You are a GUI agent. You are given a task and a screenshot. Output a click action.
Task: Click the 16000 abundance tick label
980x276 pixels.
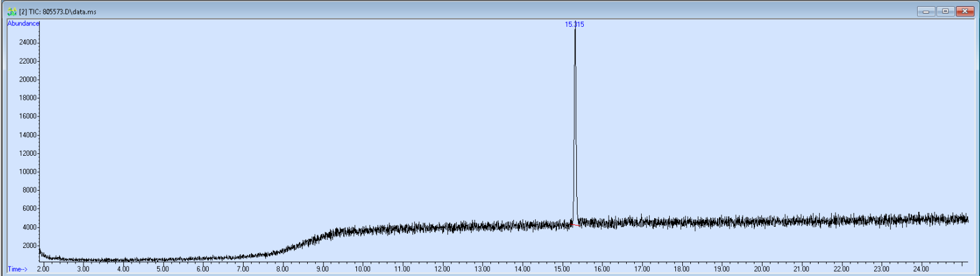coord(28,116)
